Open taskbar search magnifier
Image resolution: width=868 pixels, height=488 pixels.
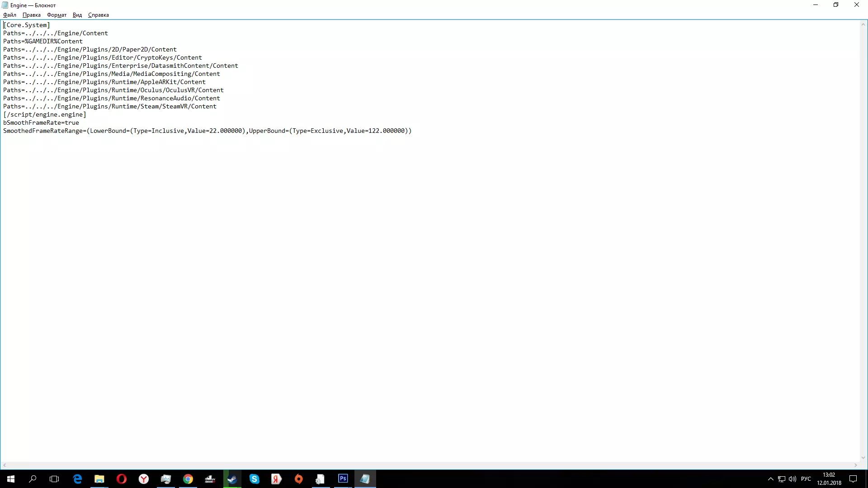(33, 479)
